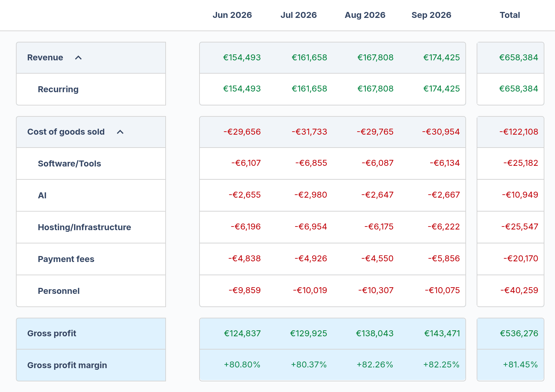The image size is (555, 392).
Task: Click COGS total -€122,108
Action: coord(519,132)
